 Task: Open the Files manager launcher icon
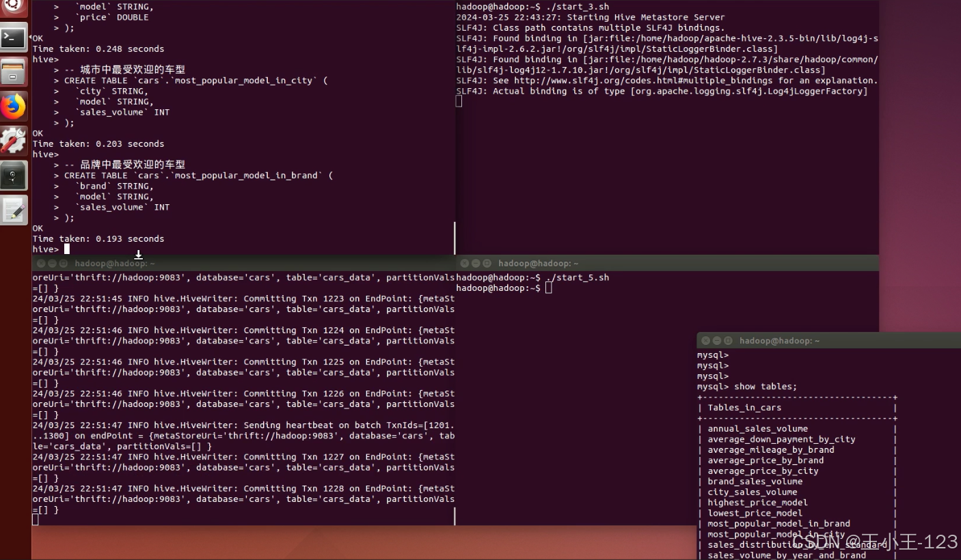point(14,72)
